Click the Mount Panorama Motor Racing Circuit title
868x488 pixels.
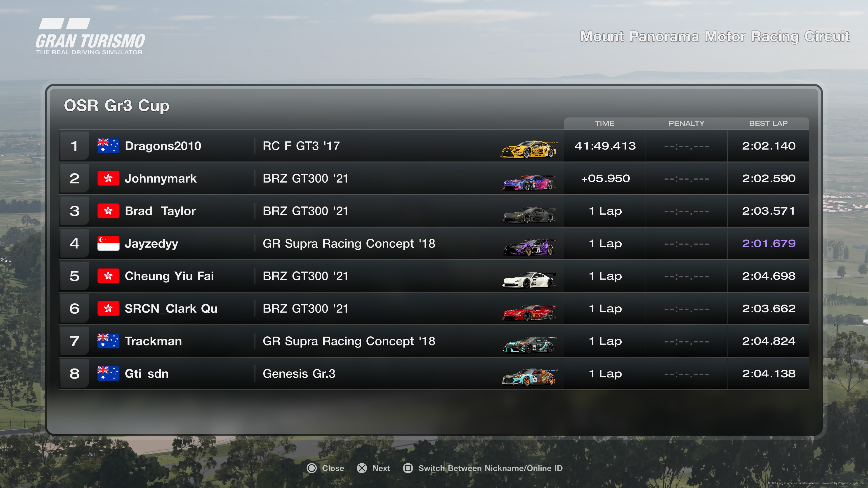(x=715, y=36)
